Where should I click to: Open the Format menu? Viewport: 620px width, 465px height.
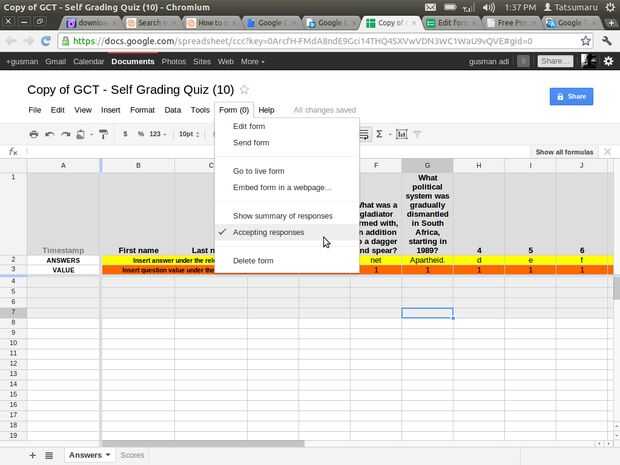pos(142,110)
